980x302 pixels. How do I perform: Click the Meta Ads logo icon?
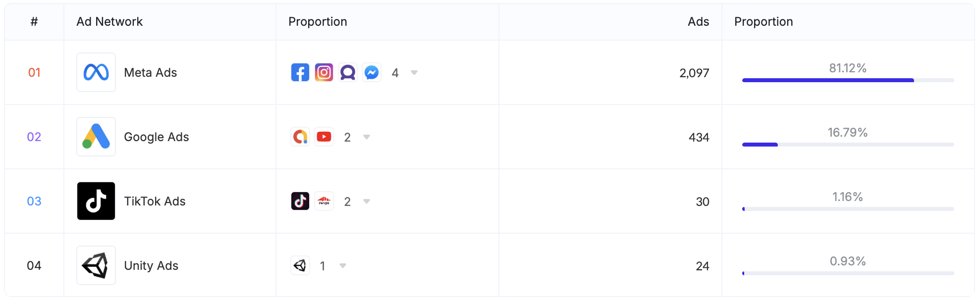pos(96,72)
